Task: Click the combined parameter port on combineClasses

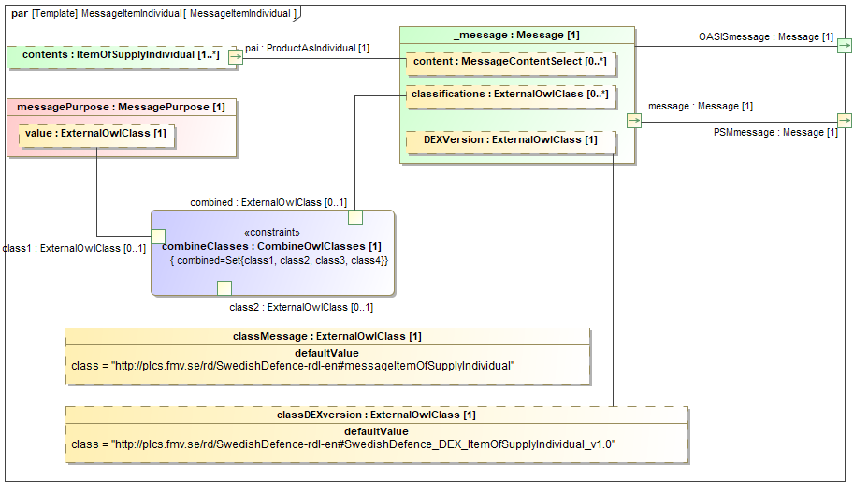Action: click(355, 217)
